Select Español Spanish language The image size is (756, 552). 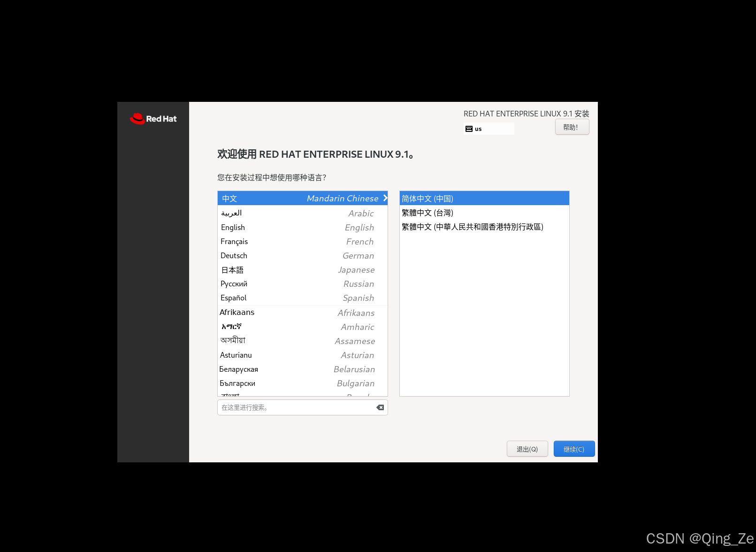coord(303,298)
